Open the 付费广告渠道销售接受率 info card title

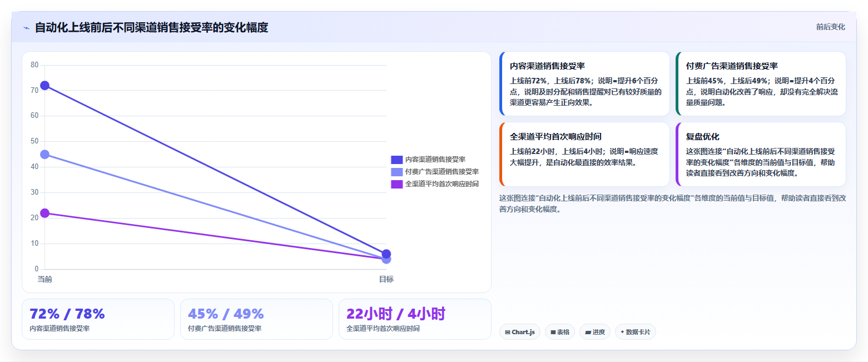pos(732,66)
